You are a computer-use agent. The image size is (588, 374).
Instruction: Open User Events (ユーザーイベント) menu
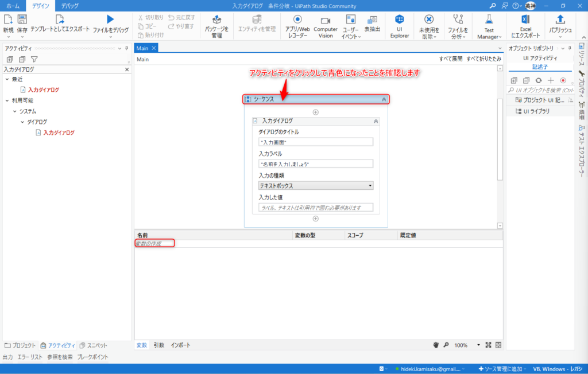coord(351,27)
